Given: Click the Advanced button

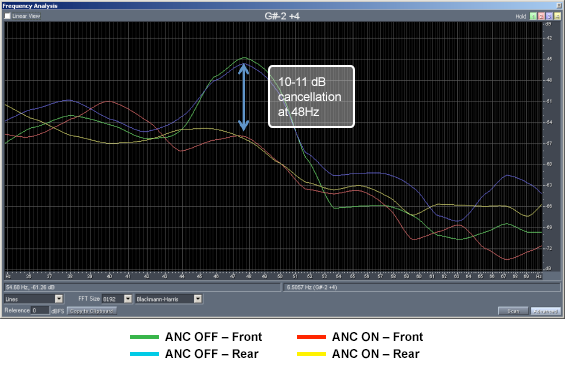Looking at the screenshot, I should [x=546, y=311].
